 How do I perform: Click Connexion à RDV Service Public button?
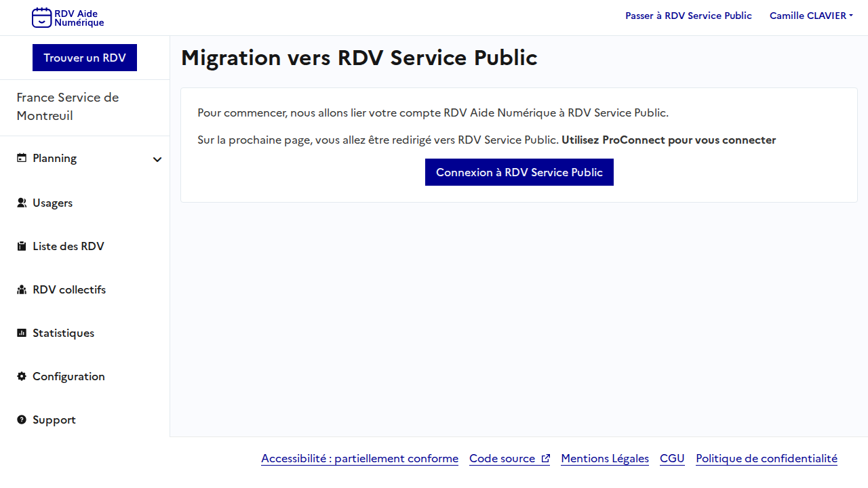pos(519,172)
